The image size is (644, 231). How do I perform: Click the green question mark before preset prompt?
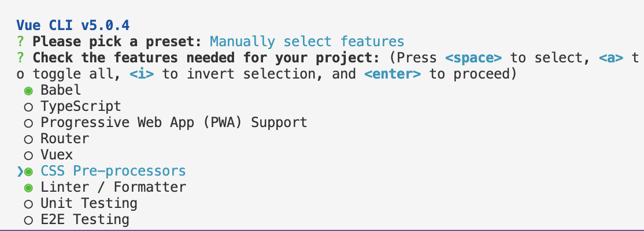coord(20,42)
